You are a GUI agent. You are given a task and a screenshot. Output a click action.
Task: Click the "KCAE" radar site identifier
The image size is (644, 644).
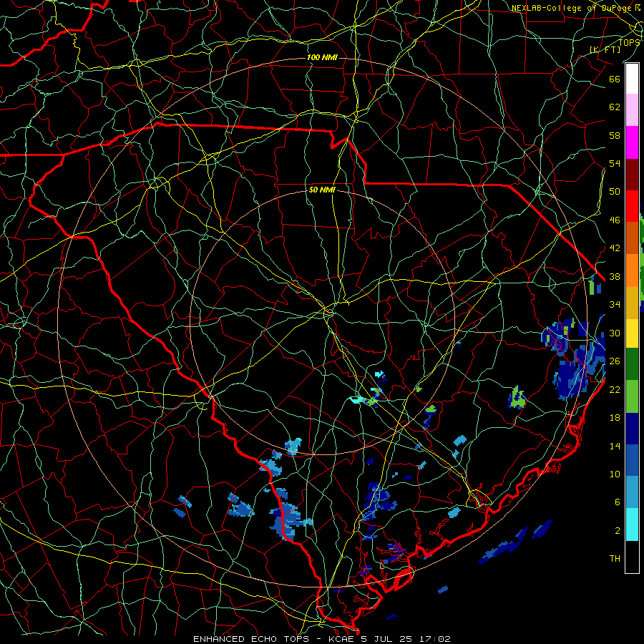(341, 639)
